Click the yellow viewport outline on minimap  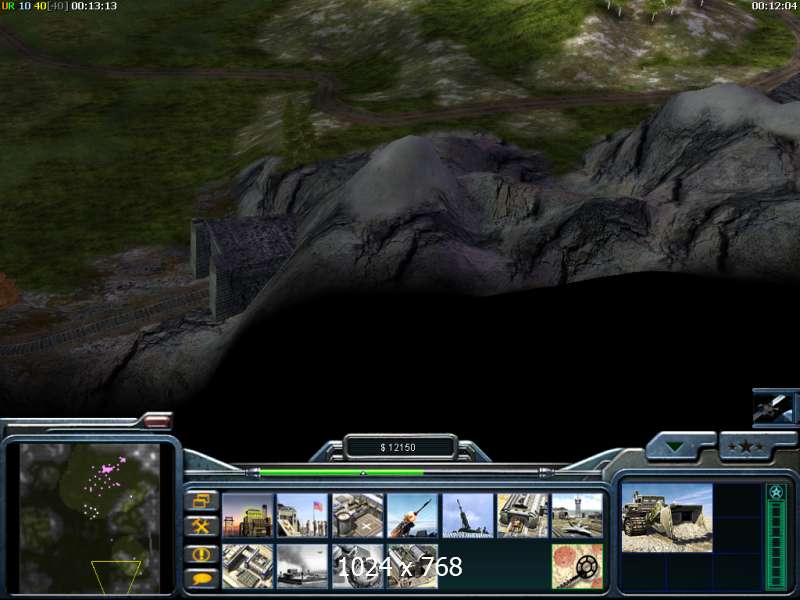116,577
